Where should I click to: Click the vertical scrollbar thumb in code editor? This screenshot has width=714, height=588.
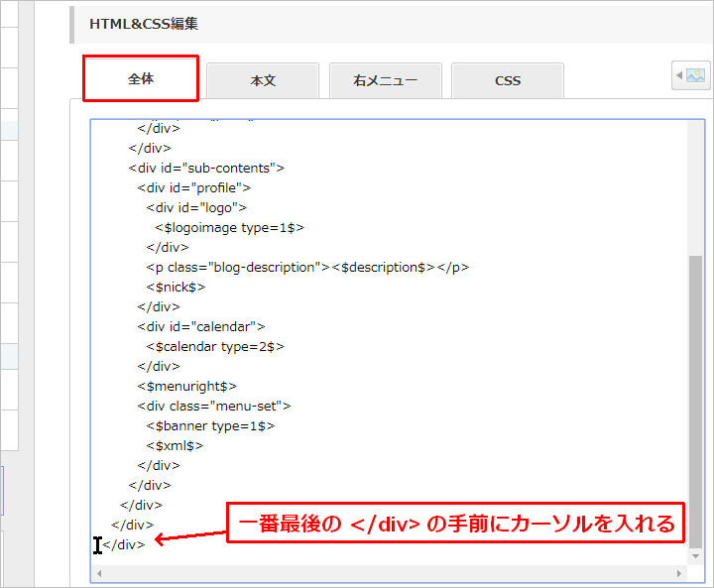pos(695,401)
